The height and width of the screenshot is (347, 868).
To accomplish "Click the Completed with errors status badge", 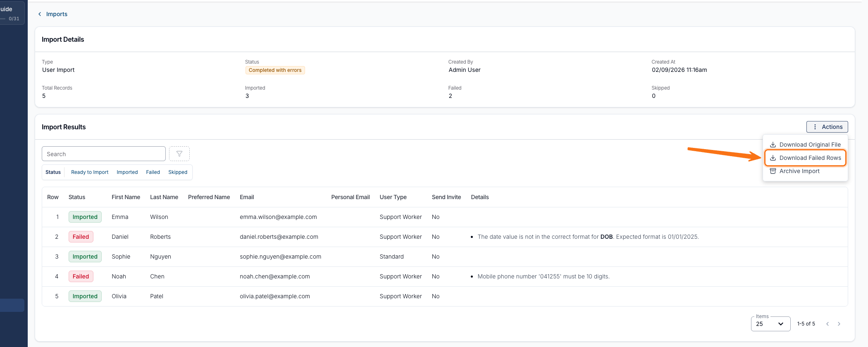I will [275, 70].
